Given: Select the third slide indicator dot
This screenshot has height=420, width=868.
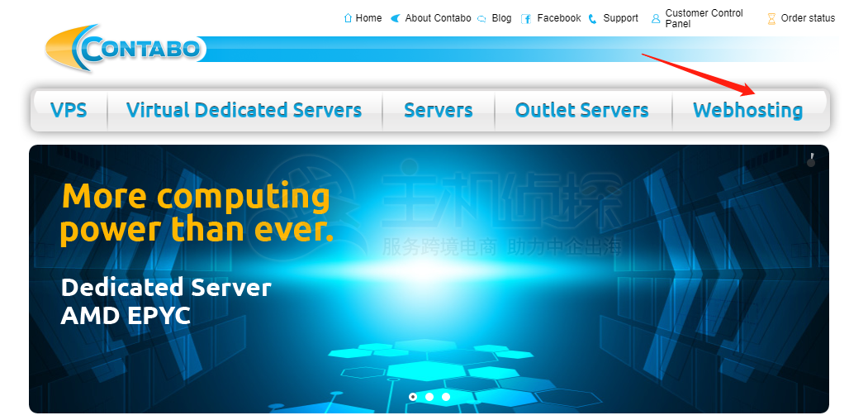Looking at the screenshot, I should pos(446,397).
